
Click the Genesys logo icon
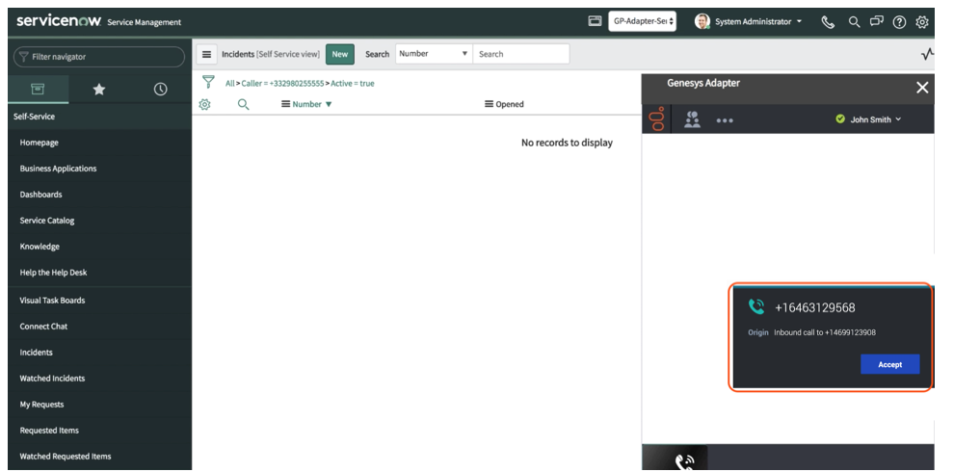(657, 118)
